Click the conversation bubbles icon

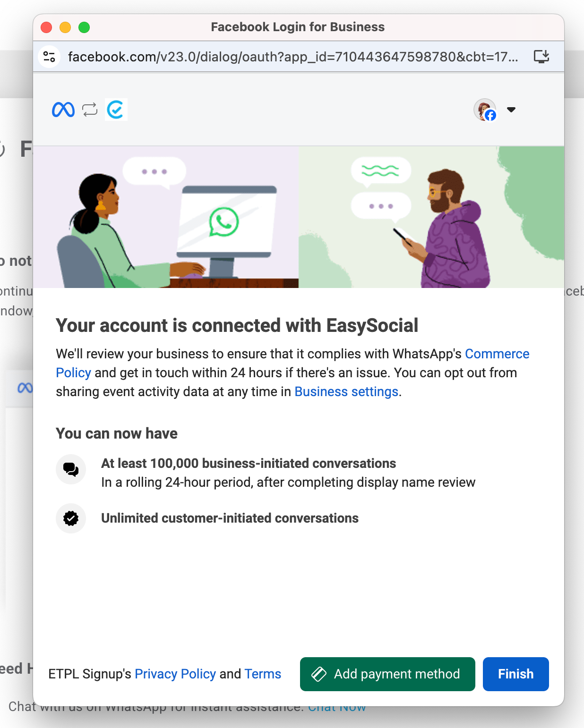tap(71, 469)
